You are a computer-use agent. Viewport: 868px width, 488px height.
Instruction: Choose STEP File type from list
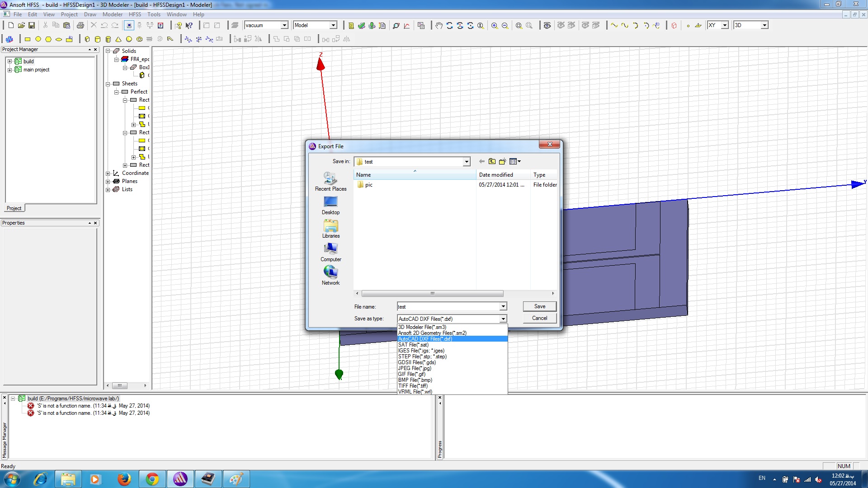click(422, 357)
